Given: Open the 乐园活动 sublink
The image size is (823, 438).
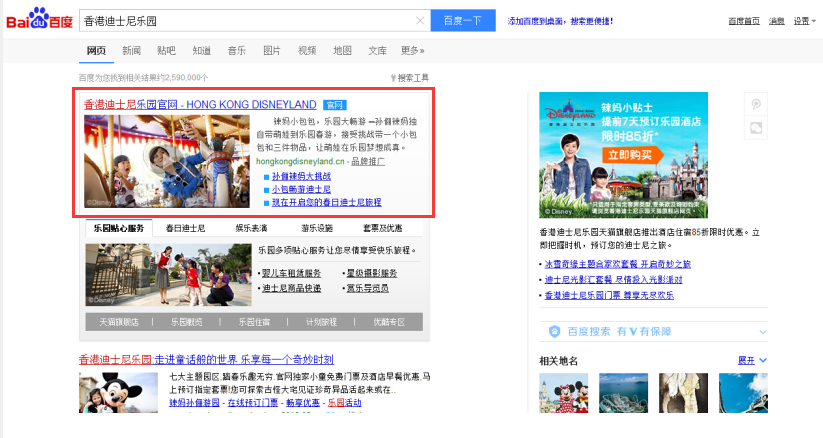Looking at the screenshot, I should click(x=345, y=403).
